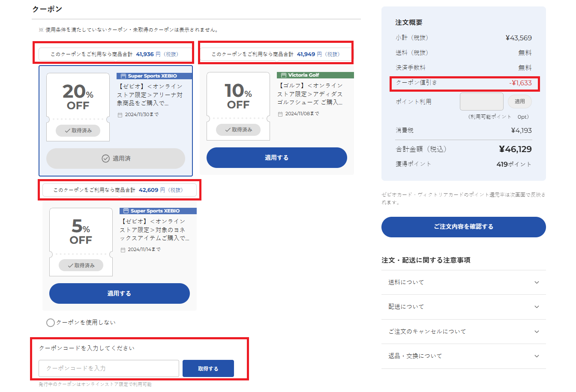
Task: Select the 10% OFF coupon ticket graphic
Action: 238,106
